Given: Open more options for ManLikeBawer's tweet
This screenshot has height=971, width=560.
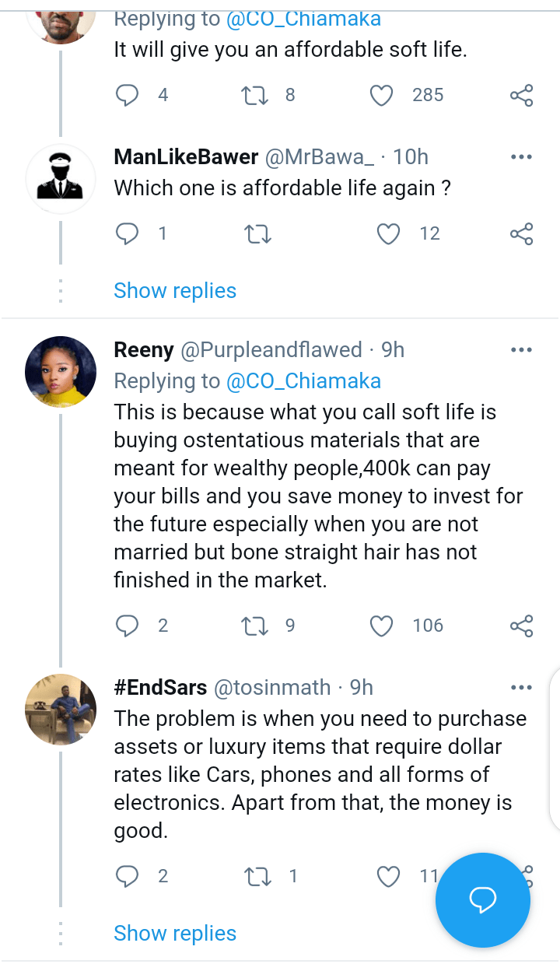Looking at the screenshot, I should [x=521, y=157].
